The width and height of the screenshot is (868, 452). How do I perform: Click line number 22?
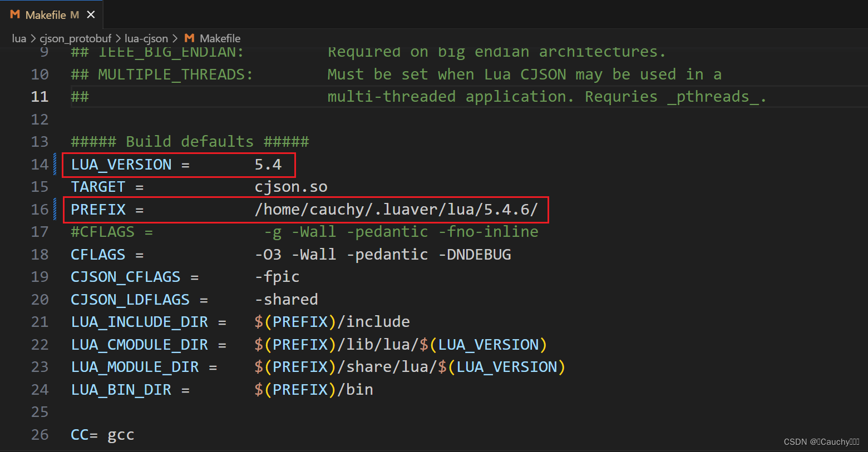pos(40,345)
